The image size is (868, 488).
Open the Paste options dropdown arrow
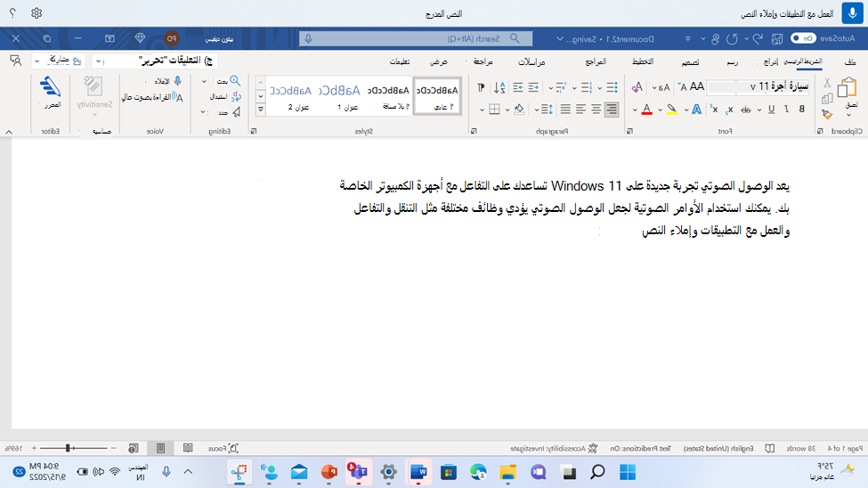point(848,115)
